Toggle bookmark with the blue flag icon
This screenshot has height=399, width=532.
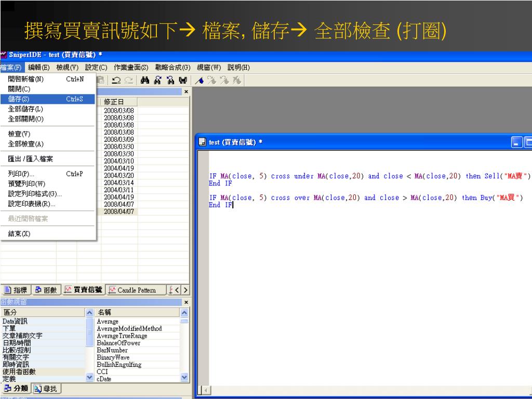(199, 81)
